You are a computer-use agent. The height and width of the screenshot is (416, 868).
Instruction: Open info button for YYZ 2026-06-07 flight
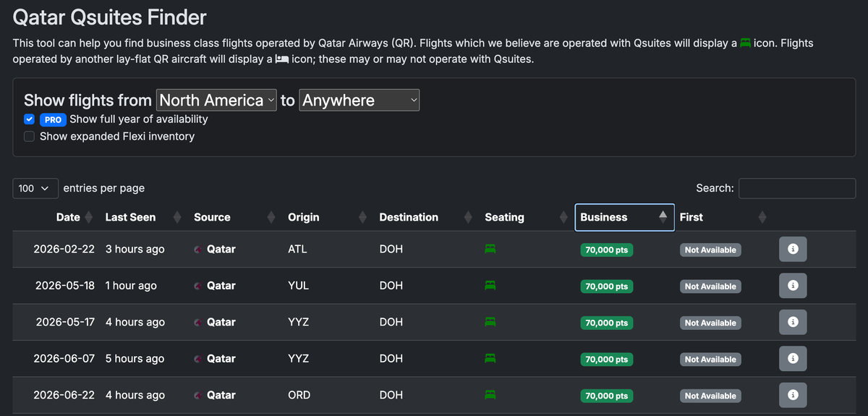(x=793, y=359)
